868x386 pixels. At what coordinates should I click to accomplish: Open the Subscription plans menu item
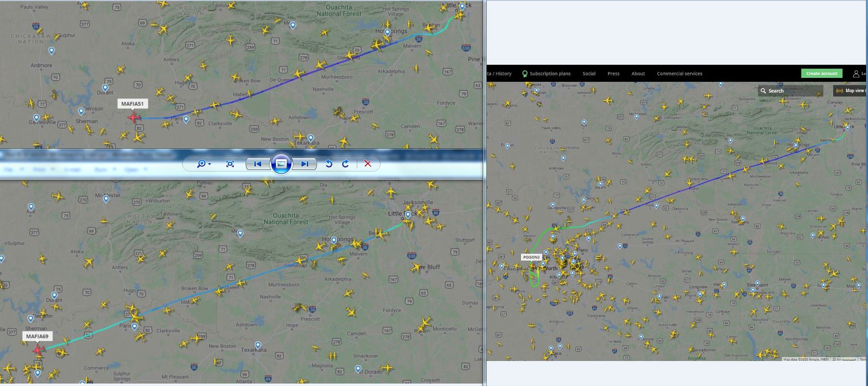(546, 73)
